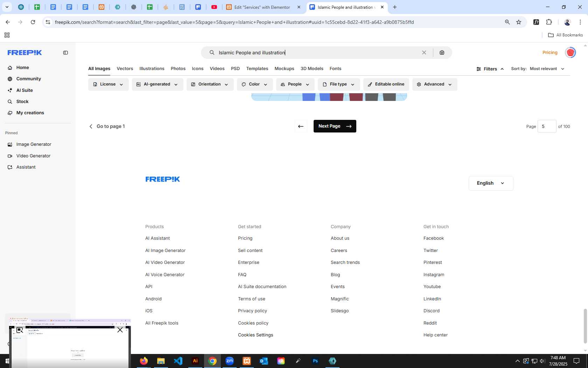Open the user profile avatar
Image resolution: width=588 pixels, height=368 pixels.
coord(570,53)
